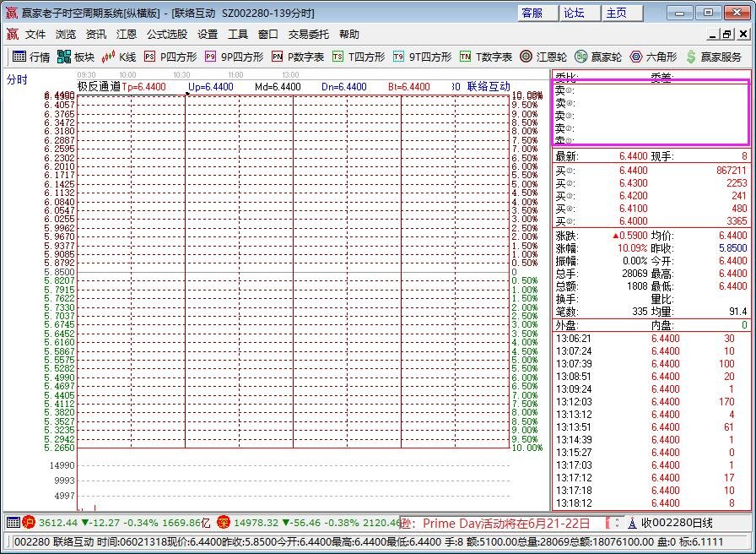
Task: Click the 极反通道 indicator label
Action: coord(99,87)
